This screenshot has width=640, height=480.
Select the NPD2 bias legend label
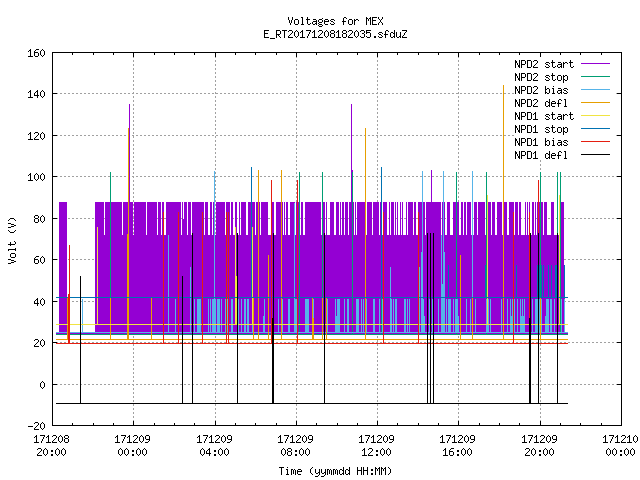[x=541, y=90]
